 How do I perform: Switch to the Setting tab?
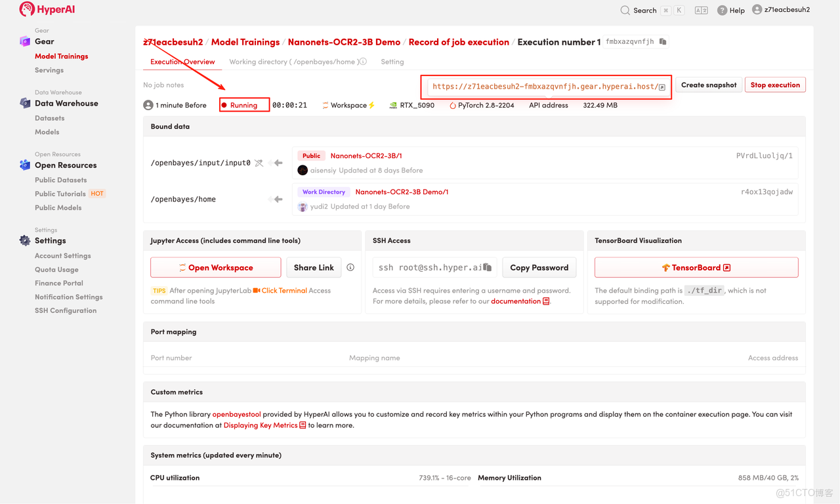pos(392,62)
